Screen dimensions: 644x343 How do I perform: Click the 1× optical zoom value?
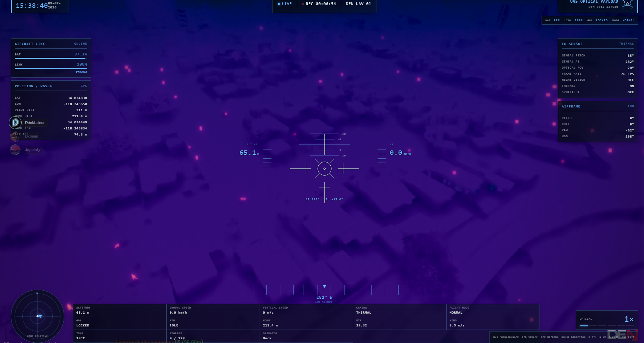[629, 319]
